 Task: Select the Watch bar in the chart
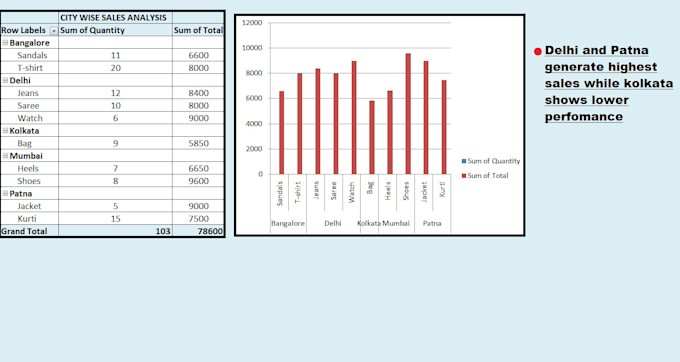tap(354, 117)
